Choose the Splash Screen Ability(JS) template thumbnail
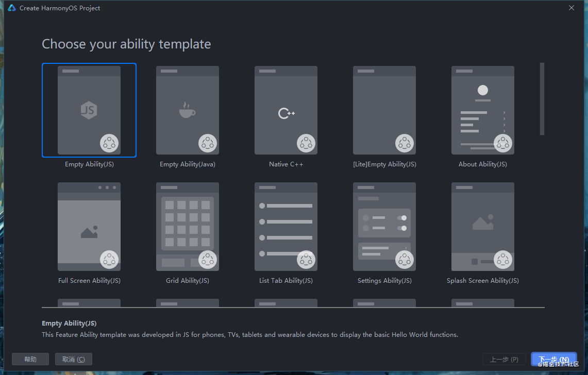Image resolution: width=588 pixels, height=375 pixels. click(x=483, y=227)
